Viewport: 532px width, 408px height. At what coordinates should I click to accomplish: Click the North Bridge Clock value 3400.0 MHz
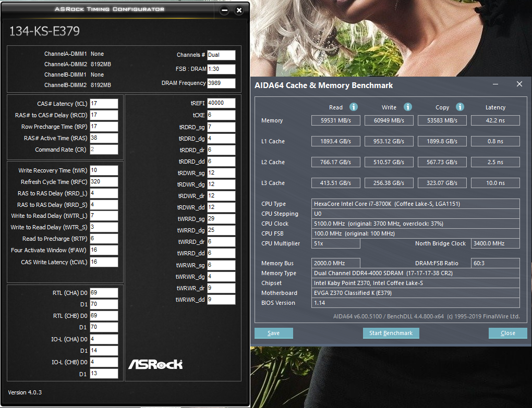[x=495, y=243]
